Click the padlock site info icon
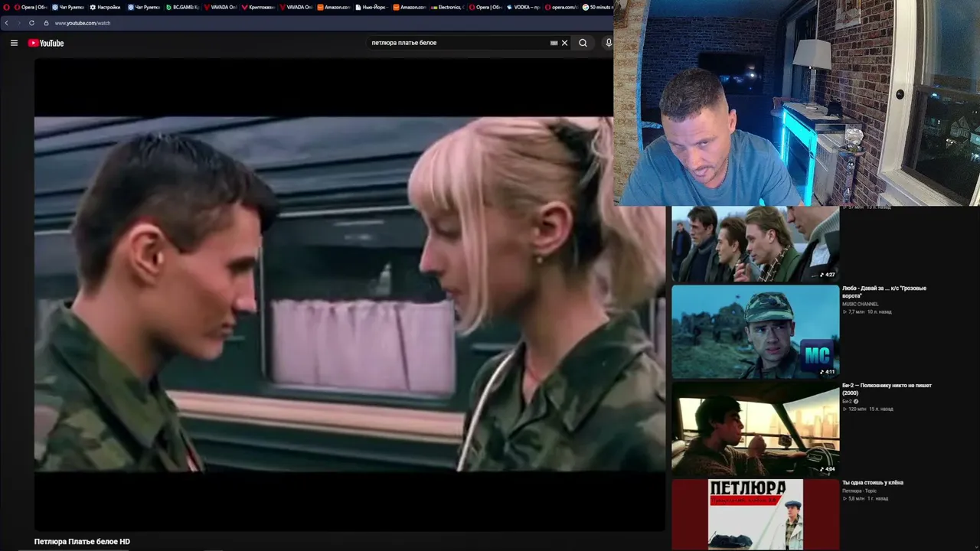This screenshot has width=980, height=551. [47, 23]
